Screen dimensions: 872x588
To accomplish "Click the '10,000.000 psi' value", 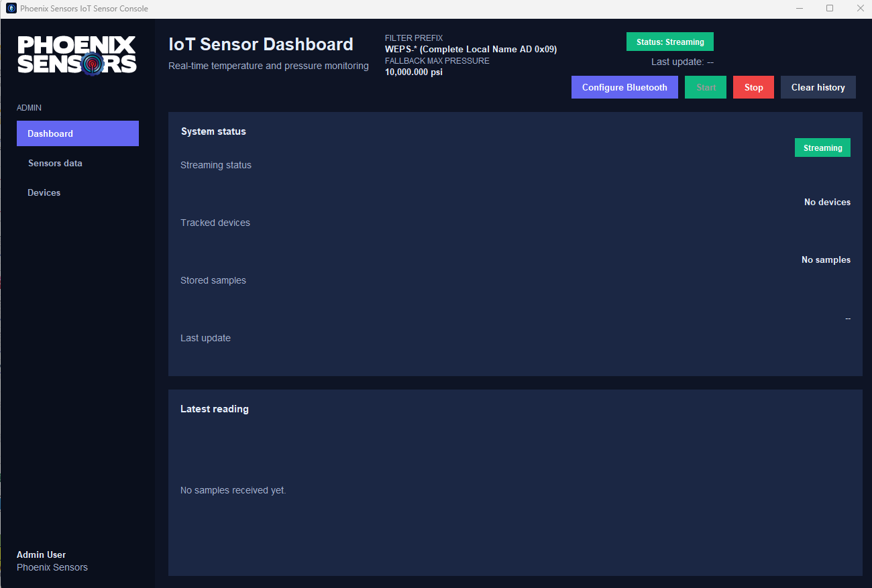I will (414, 72).
